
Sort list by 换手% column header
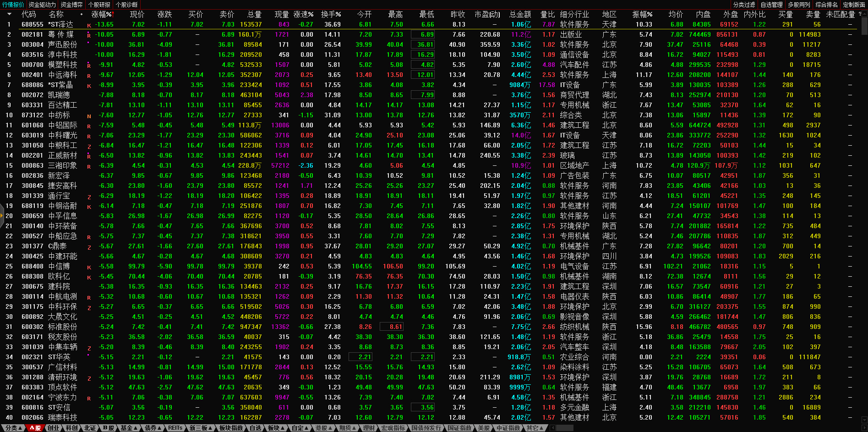(331, 14)
